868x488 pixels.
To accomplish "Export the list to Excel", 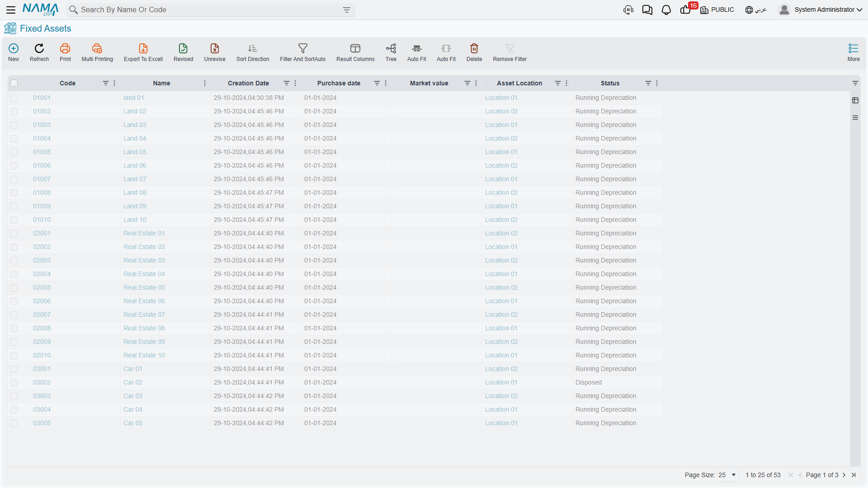I will point(143,48).
